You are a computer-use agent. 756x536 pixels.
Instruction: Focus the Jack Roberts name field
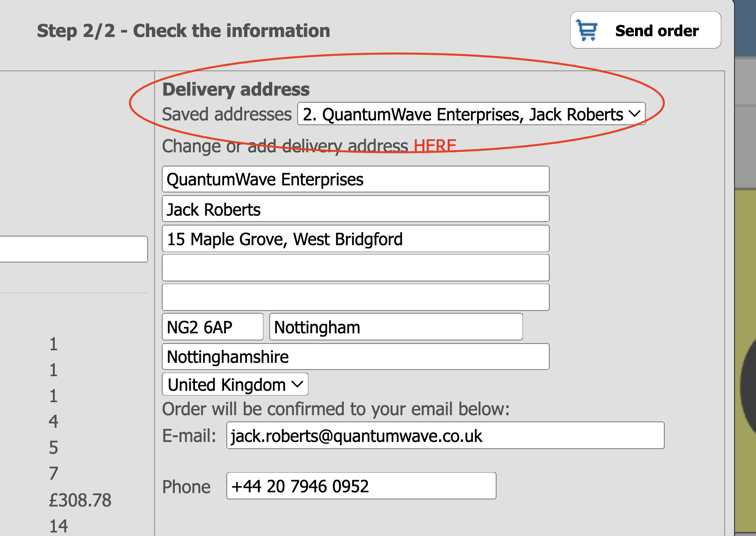(355, 209)
